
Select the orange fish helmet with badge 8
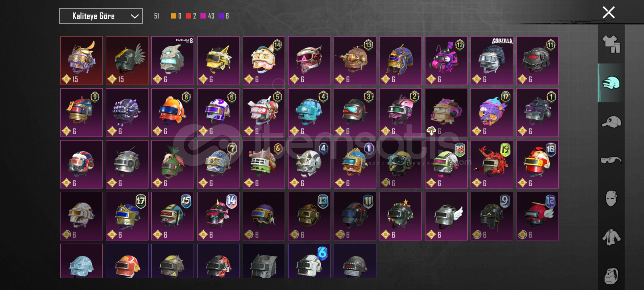tap(173, 113)
